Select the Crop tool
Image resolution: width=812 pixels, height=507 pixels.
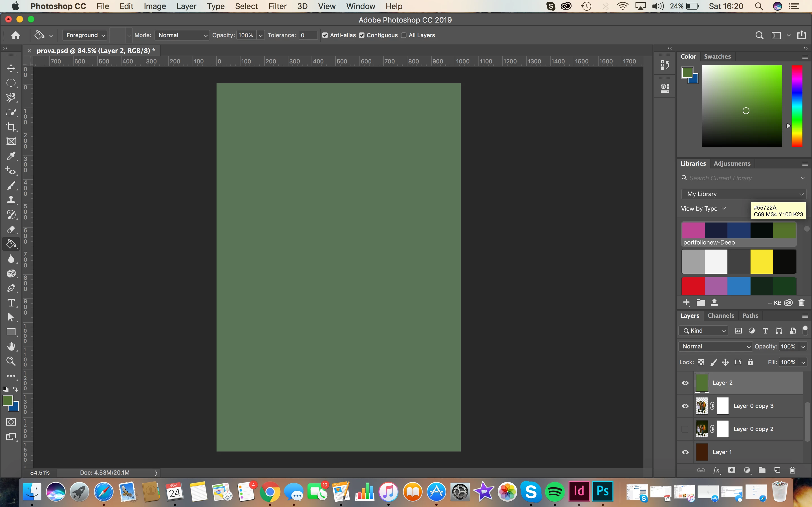[11, 127]
